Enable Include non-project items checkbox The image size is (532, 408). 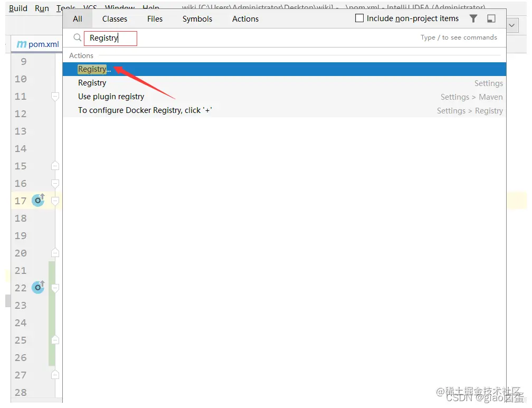(x=359, y=18)
